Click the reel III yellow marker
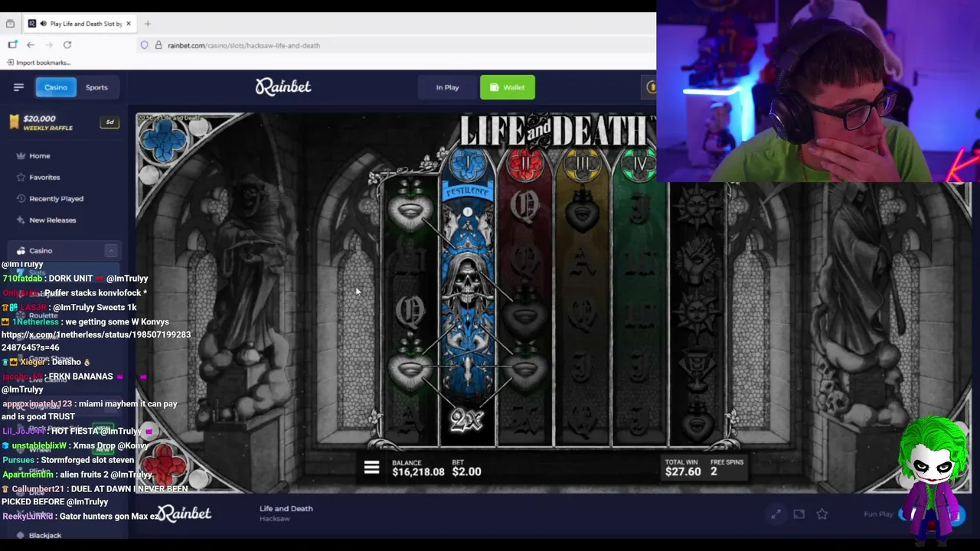 coord(583,165)
